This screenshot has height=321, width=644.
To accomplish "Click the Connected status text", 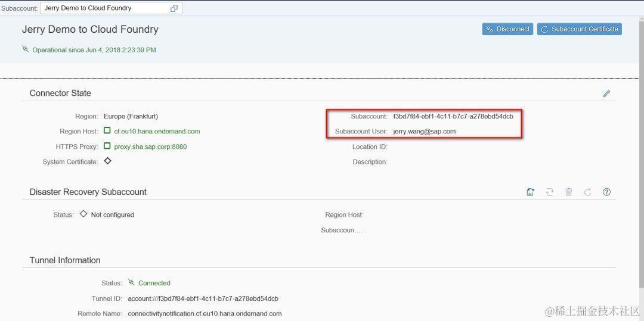I will [154, 283].
